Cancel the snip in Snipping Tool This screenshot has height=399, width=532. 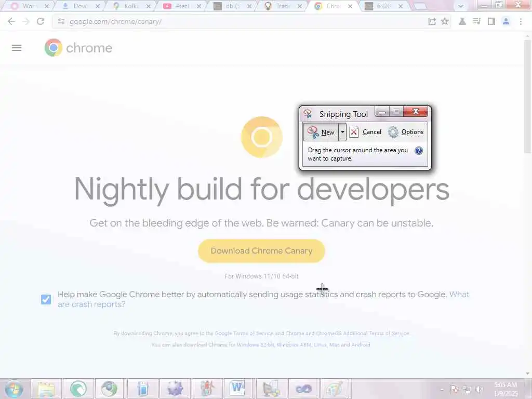tap(365, 132)
